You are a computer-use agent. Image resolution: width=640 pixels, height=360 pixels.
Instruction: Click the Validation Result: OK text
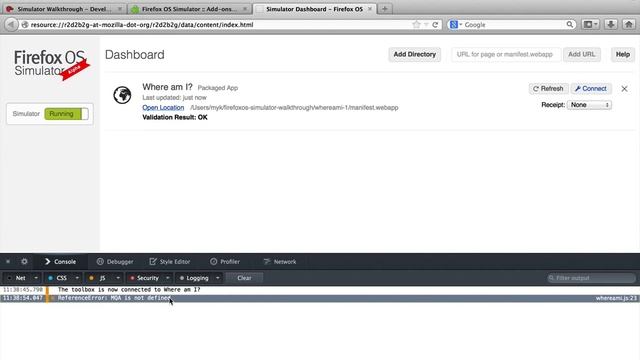(175, 117)
